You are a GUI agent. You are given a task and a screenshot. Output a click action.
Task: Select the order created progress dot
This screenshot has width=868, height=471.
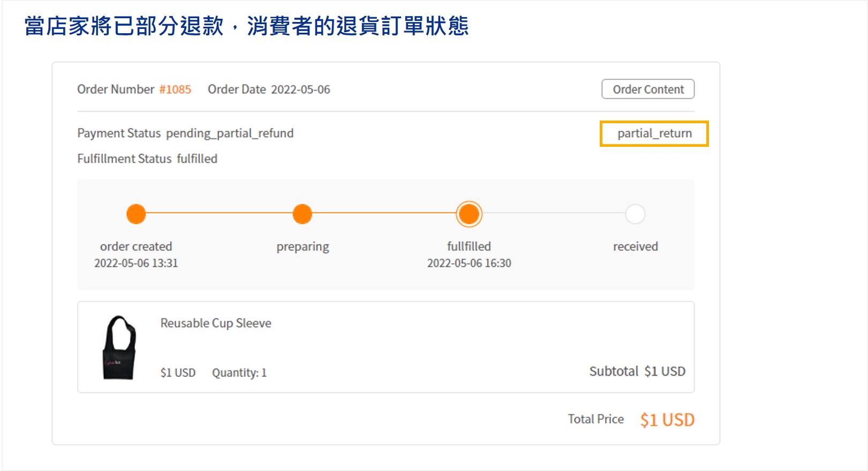(136, 214)
